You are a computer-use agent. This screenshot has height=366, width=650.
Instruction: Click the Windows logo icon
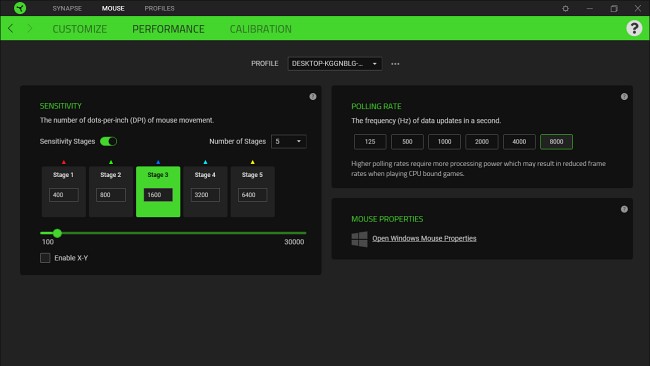(359, 239)
